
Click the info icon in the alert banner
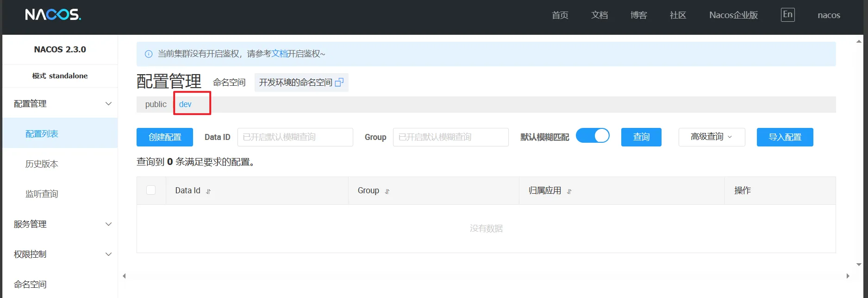(149, 54)
